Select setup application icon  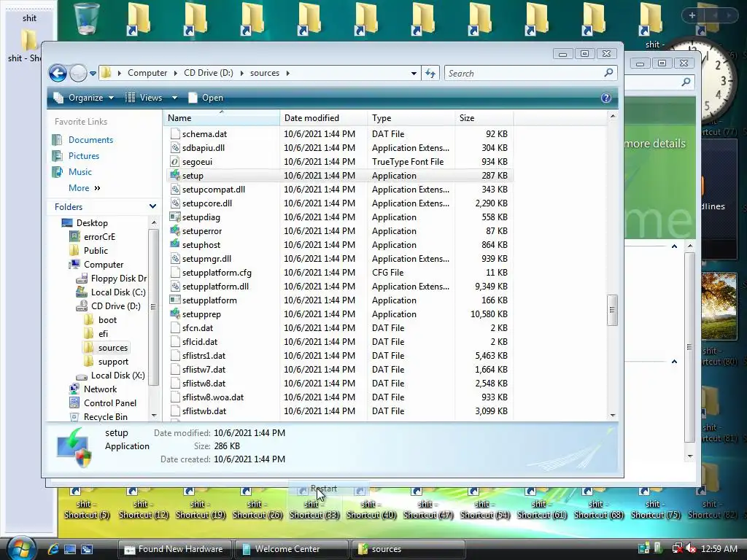[x=175, y=175]
